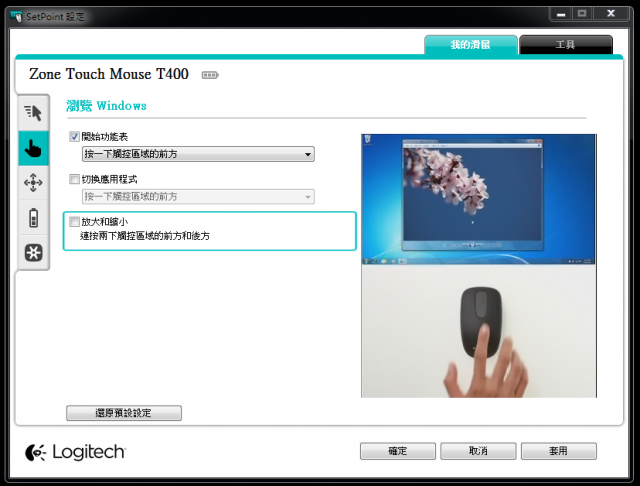Click the 瀏覽 Windows section heading
This screenshot has width=640, height=486.
(107, 106)
